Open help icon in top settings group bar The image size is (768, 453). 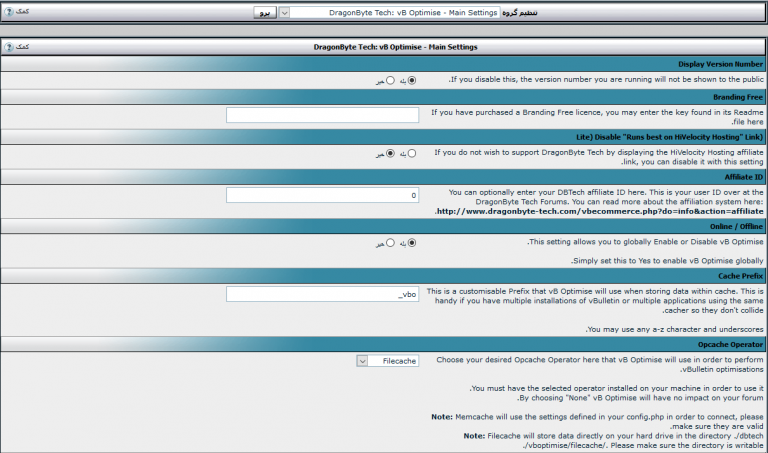(x=9, y=12)
